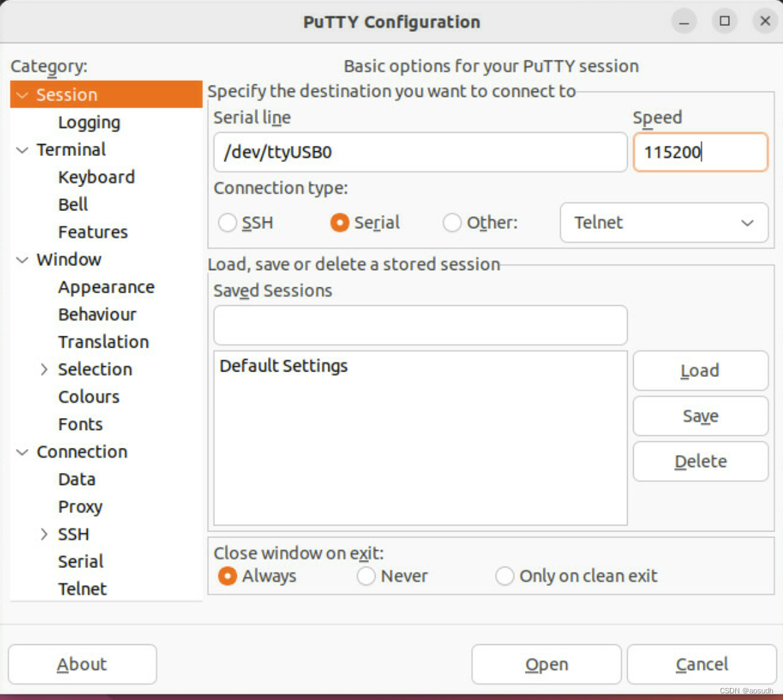Select the SSH connection type radio button

[x=227, y=223]
